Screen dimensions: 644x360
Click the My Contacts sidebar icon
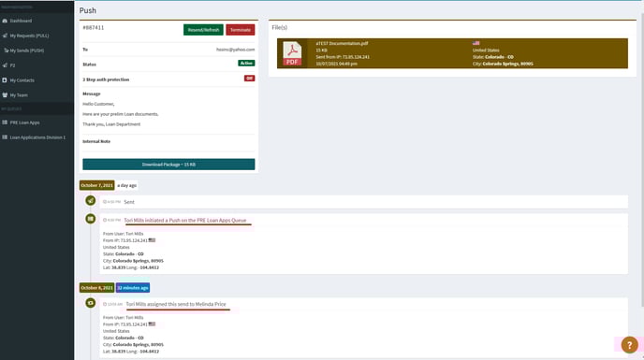coord(5,80)
